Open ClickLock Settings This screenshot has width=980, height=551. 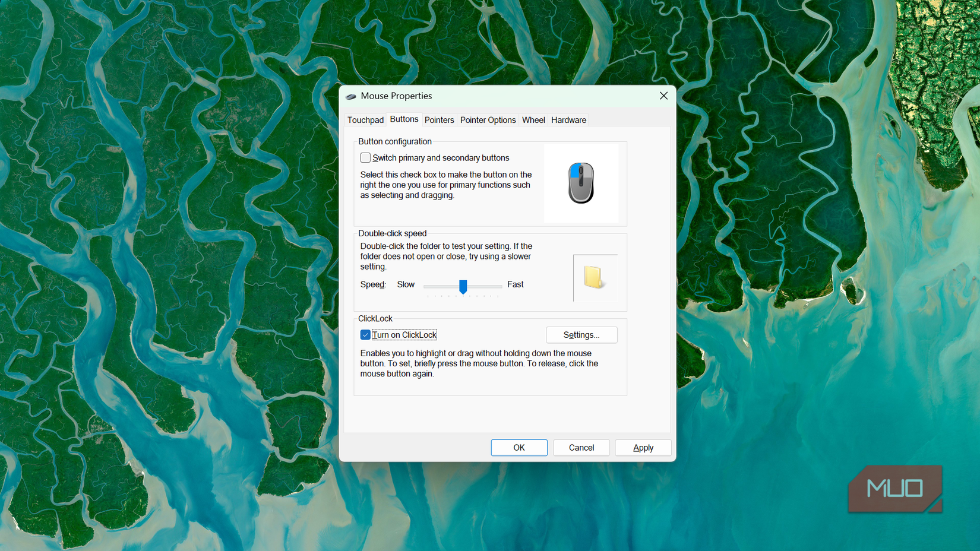tap(581, 335)
